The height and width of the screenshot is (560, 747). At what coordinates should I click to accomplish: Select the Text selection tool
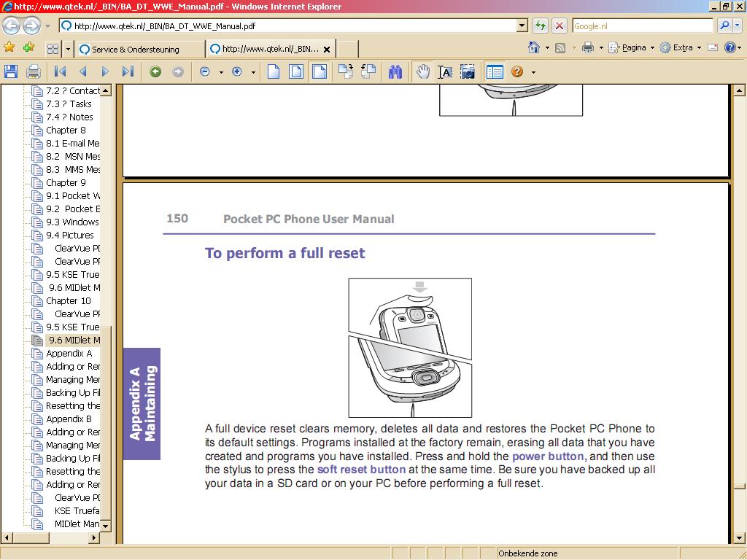(x=445, y=71)
